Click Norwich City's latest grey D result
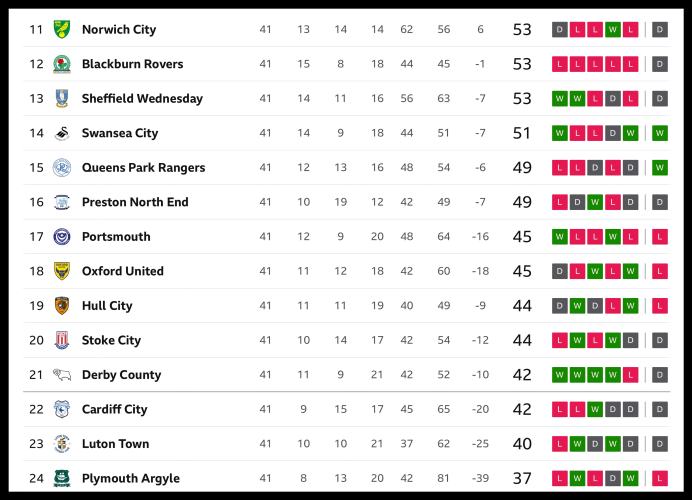Image resolution: width=692 pixels, height=500 pixels. [x=660, y=29]
